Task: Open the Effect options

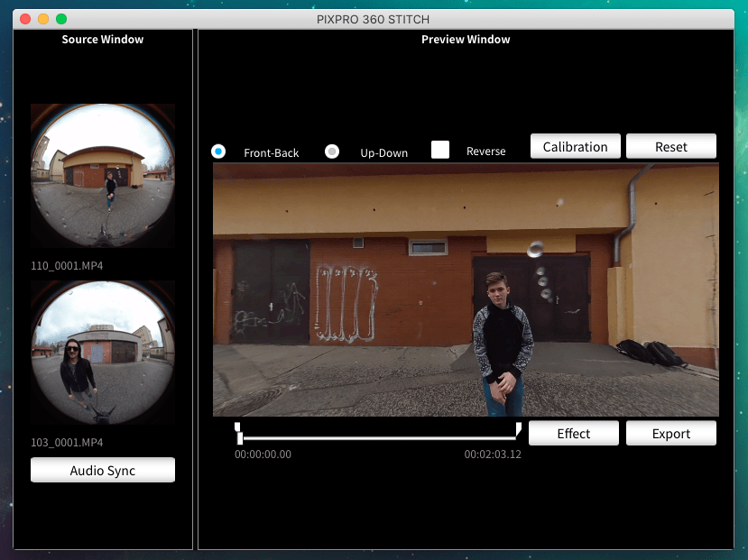Action: click(x=573, y=433)
